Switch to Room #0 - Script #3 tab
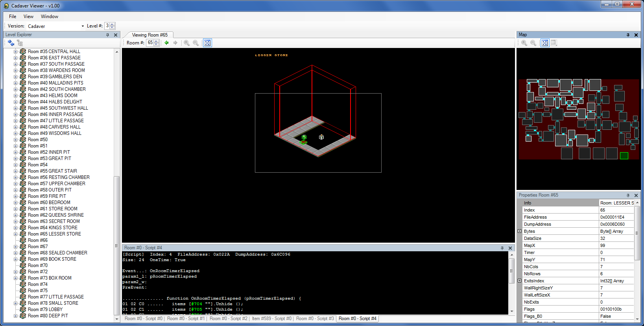644x326 pixels. coord(315,319)
